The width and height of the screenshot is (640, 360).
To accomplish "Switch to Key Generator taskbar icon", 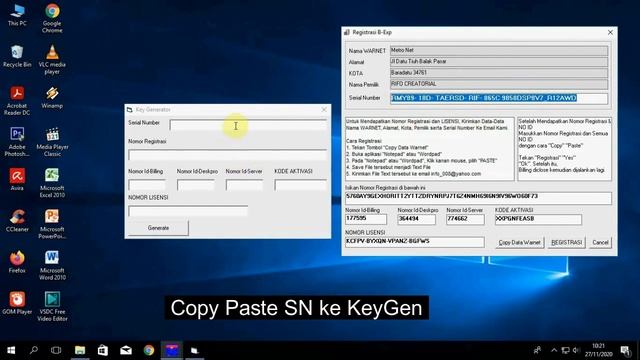I will 194,350.
